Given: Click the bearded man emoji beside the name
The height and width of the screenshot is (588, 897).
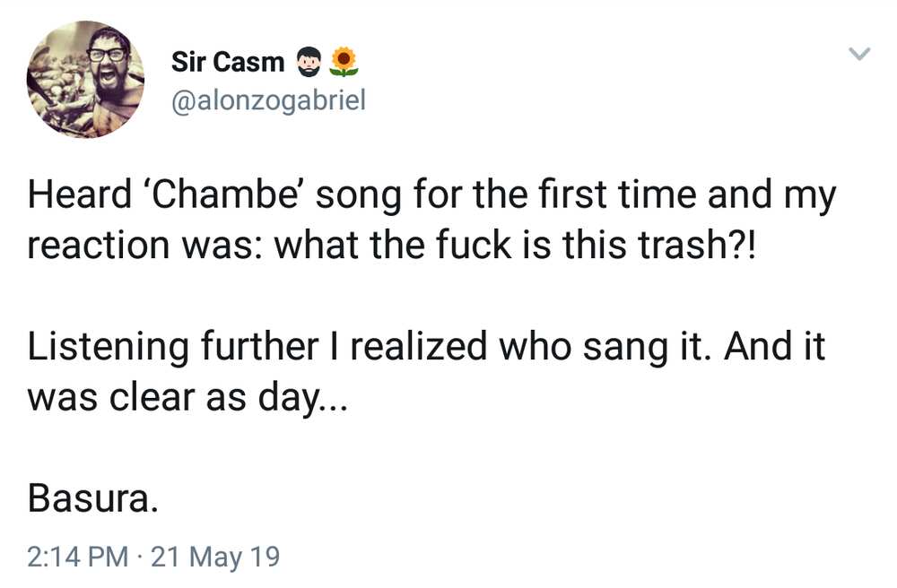Looking at the screenshot, I should [x=309, y=62].
